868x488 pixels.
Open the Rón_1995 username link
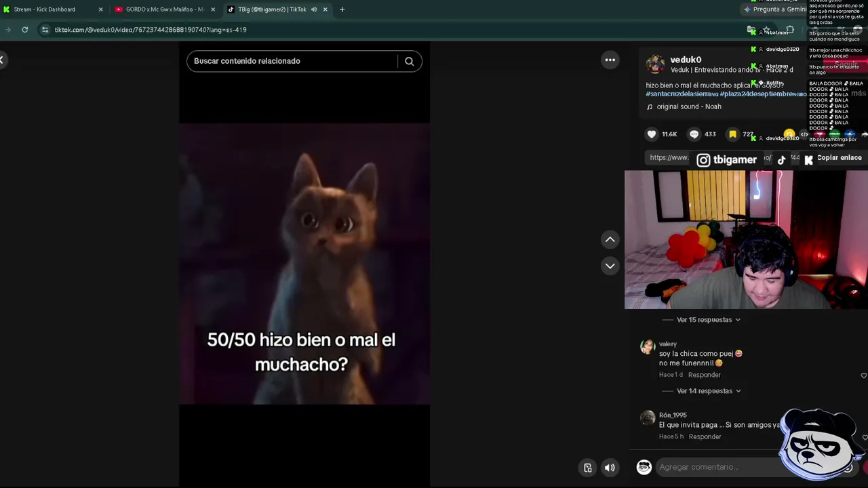tap(673, 415)
